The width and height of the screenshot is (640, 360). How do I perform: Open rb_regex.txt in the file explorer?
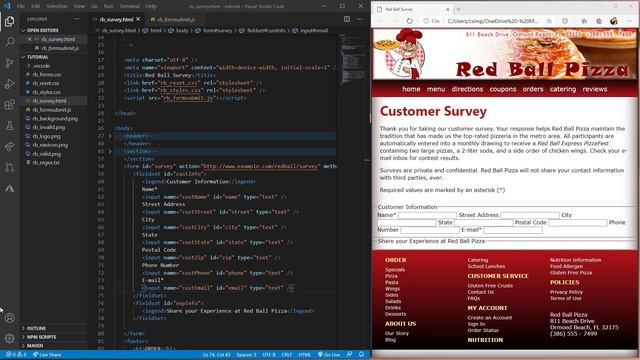[46, 162]
